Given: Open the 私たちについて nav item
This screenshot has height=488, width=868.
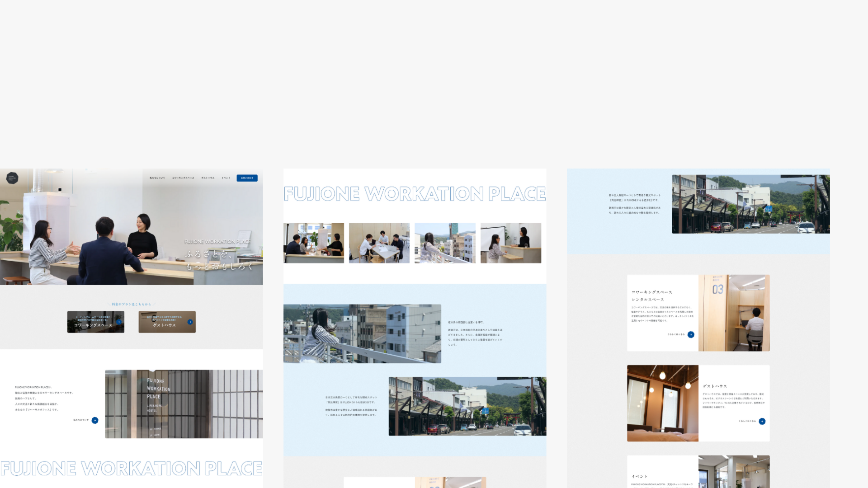Looking at the screenshot, I should (x=157, y=178).
